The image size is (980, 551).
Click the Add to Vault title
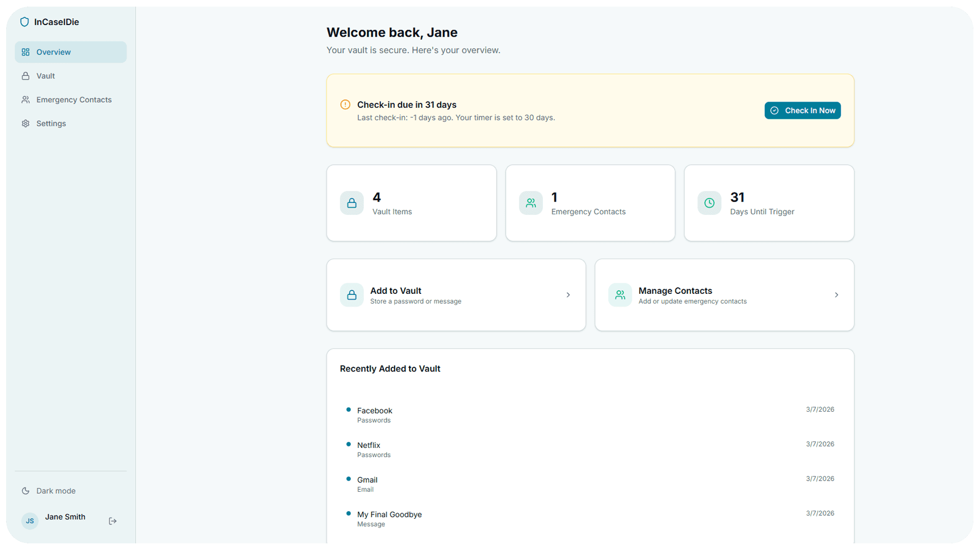pos(396,291)
